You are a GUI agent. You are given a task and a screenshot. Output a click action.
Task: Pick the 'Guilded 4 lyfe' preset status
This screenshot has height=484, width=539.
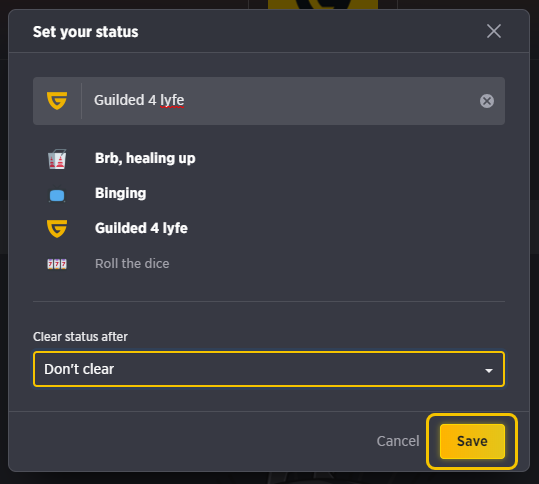coord(141,228)
